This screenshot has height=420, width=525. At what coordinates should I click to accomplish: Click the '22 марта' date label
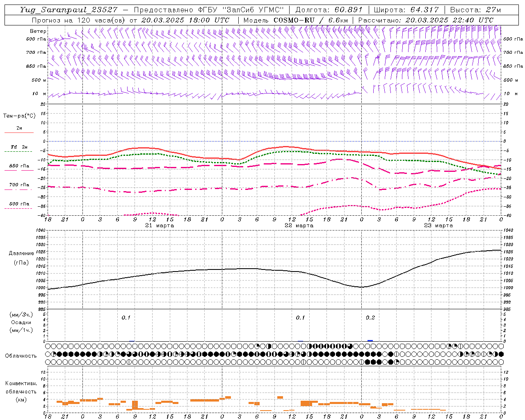299,226
